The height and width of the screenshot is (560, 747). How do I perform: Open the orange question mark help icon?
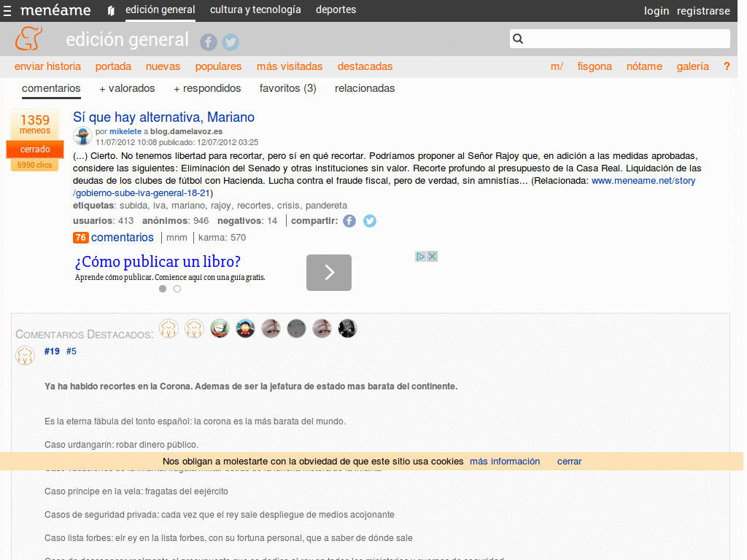[727, 66]
